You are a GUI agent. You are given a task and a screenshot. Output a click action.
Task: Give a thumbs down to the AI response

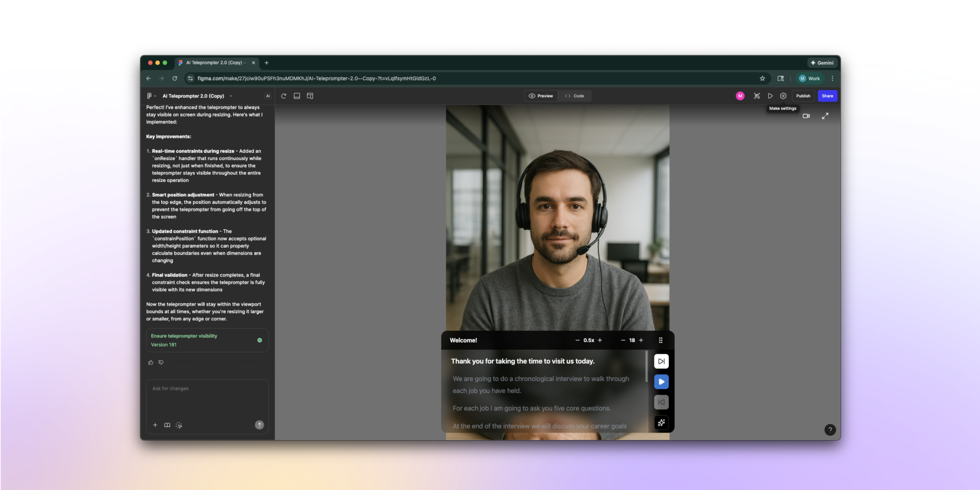(161, 362)
